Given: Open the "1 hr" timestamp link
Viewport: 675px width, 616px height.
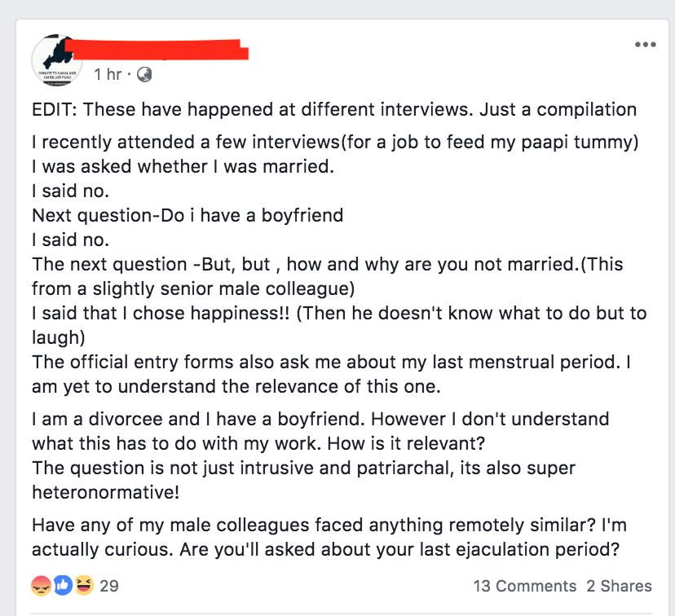Looking at the screenshot, I should [107, 74].
